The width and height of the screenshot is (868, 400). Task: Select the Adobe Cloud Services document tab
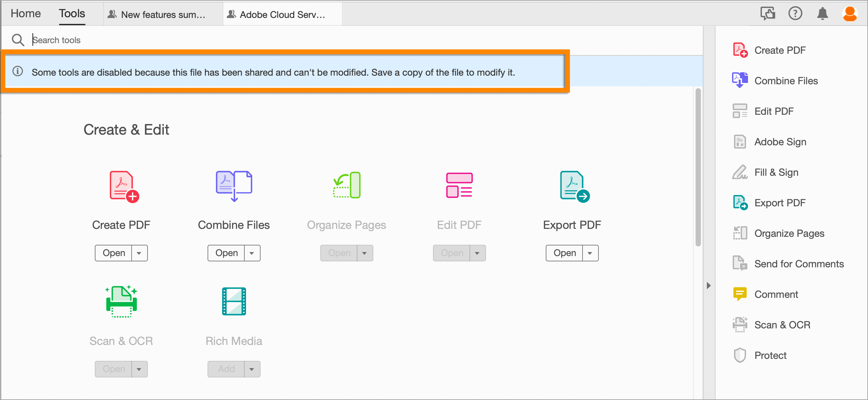[282, 14]
